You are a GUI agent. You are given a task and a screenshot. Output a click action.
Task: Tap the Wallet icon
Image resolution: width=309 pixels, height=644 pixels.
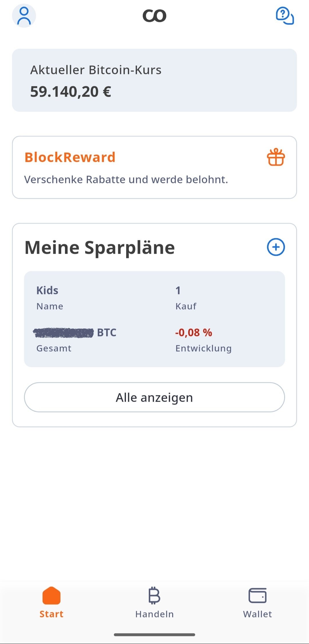(257, 595)
